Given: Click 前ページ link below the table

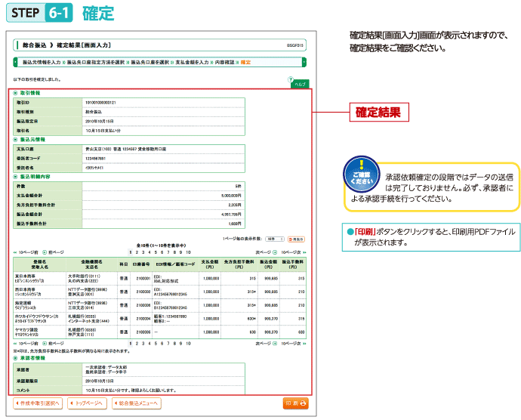Looking at the screenshot, I should (53, 344).
